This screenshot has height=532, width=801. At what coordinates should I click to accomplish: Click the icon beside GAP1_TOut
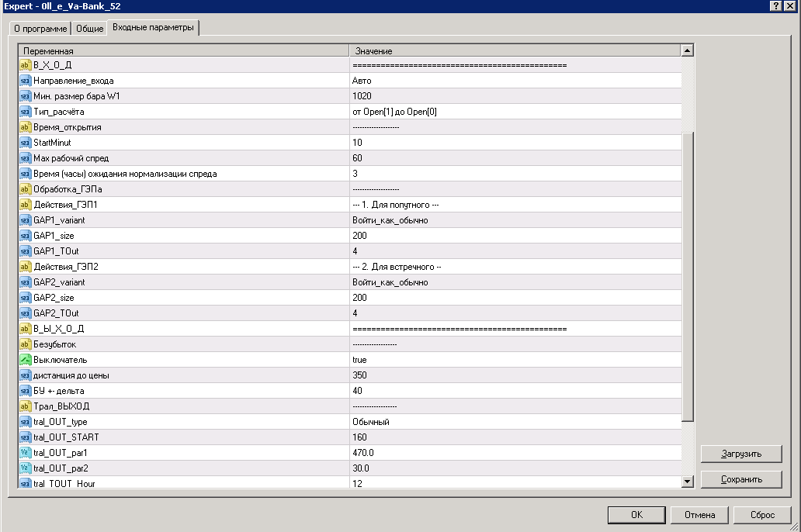pos(25,250)
